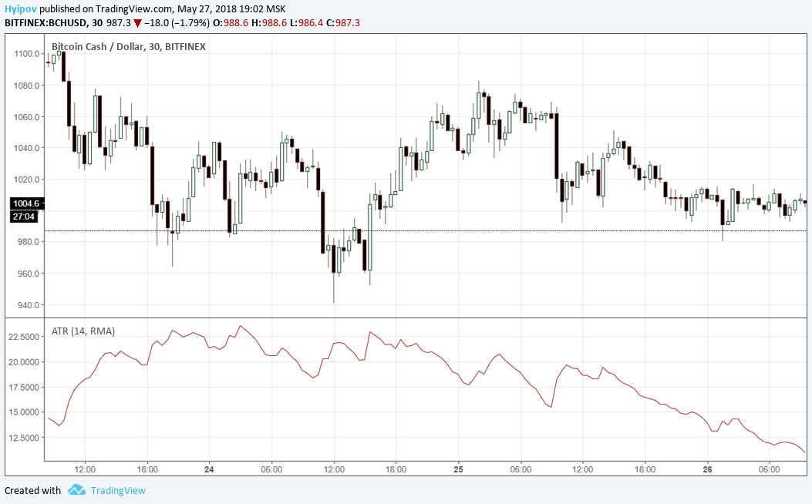Click the 12.5000 ATR axis label
812x504 pixels.
24,438
